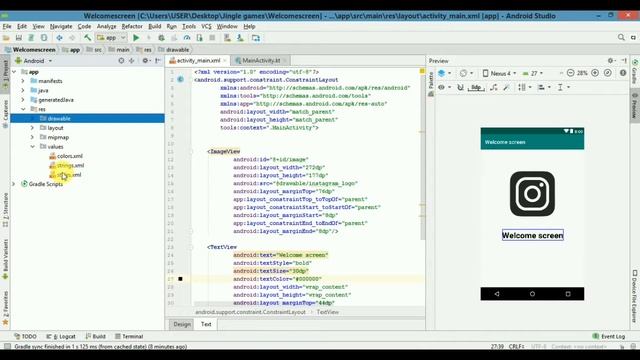Open SDK Manager download icon
The height and width of the screenshot is (360, 640).
click(x=240, y=38)
